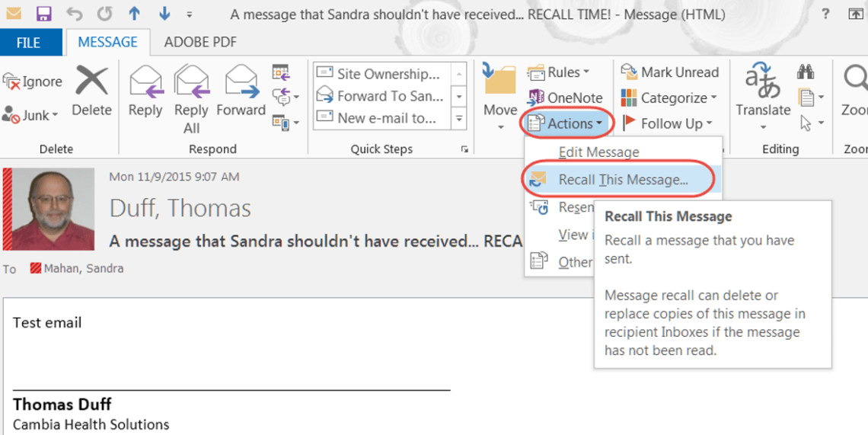This screenshot has width=868, height=435.
Task: Switch to the MESSAGE tab
Action: [x=108, y=42]
